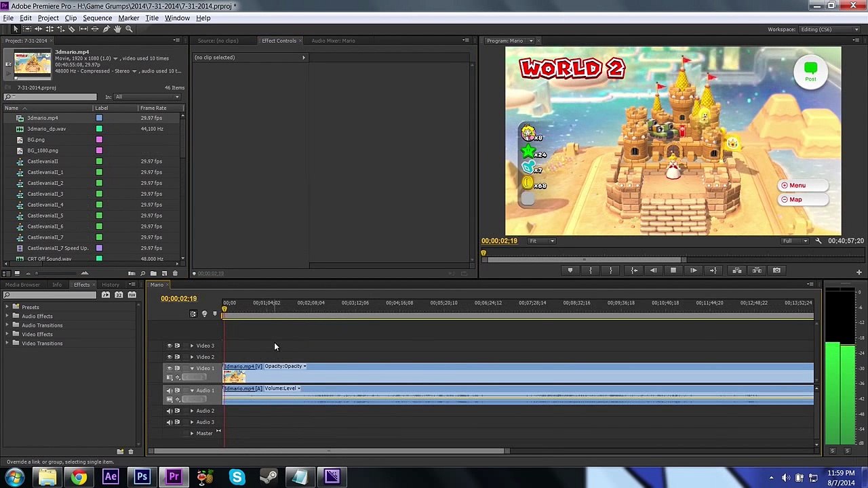This screenshot has width=868, height=488.
Task: Open the Sequence menu
Action: click(x=97, y=18)
